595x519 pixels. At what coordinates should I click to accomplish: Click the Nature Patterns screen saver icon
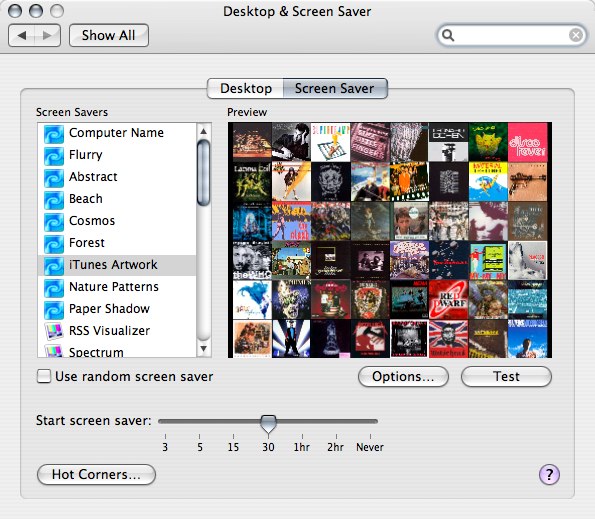tap(54, 287)
